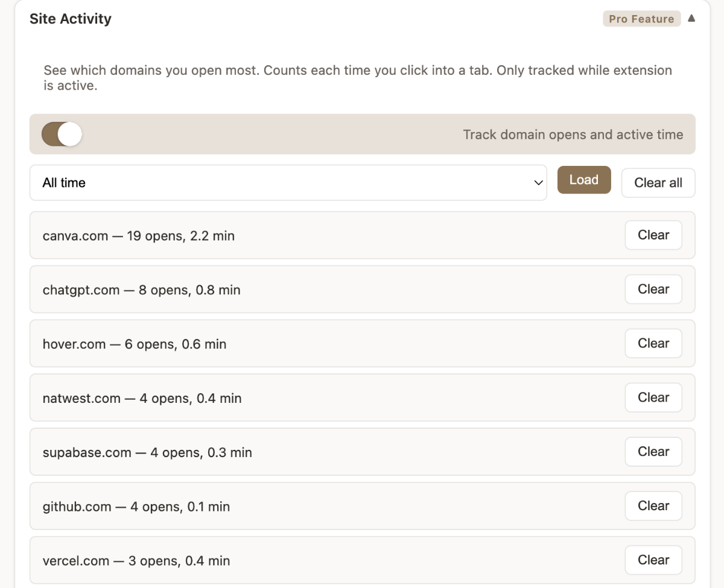Click the Site Activity heading
724x588 pixels.
[x=71, y=19]
